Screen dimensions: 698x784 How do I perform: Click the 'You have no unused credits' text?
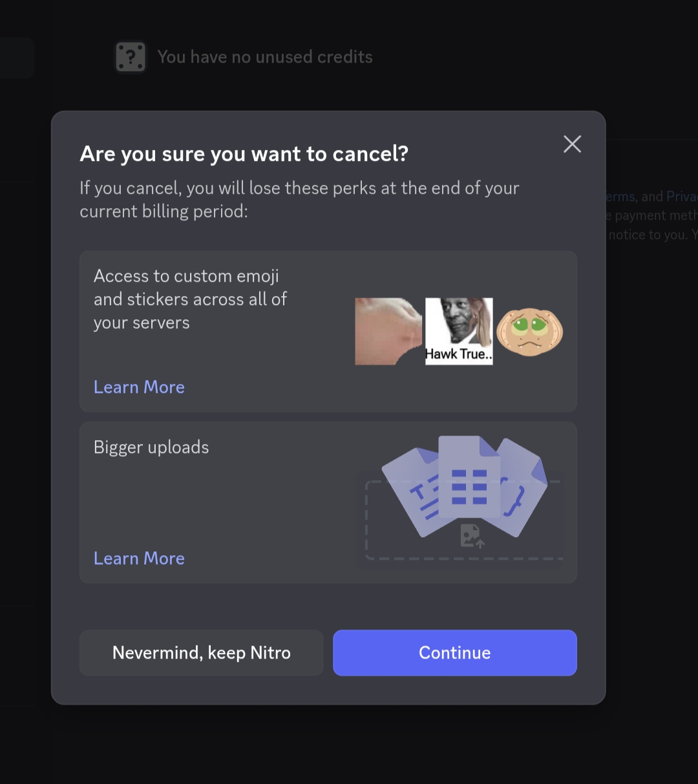click(265, 58)
